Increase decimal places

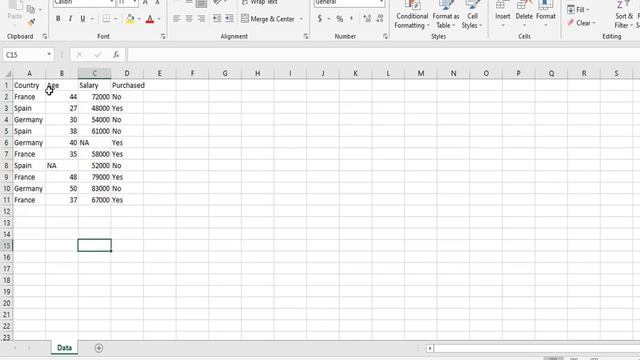tap(367, 19)
